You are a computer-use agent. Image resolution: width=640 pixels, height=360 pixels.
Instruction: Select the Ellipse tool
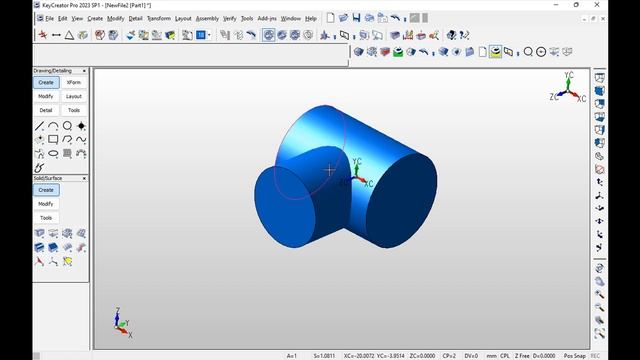click(x=53, y=153)
